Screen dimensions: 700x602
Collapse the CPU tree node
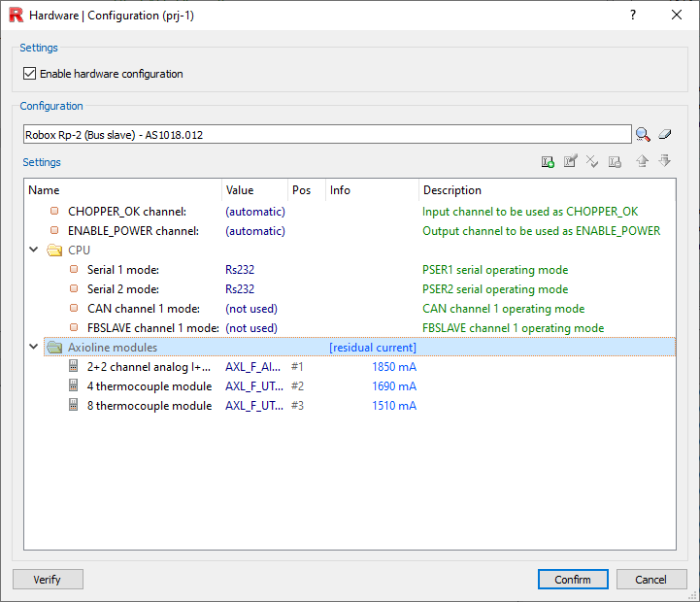tap(33, 250)
